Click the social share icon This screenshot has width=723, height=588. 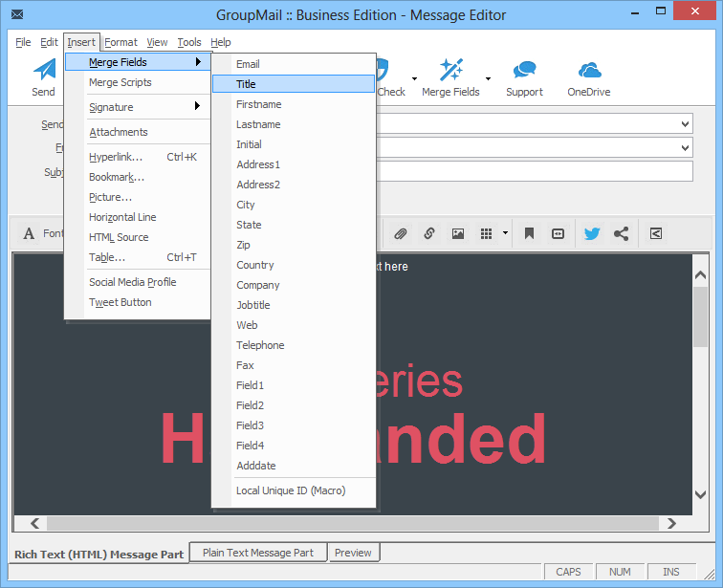(x=621, y=233)
